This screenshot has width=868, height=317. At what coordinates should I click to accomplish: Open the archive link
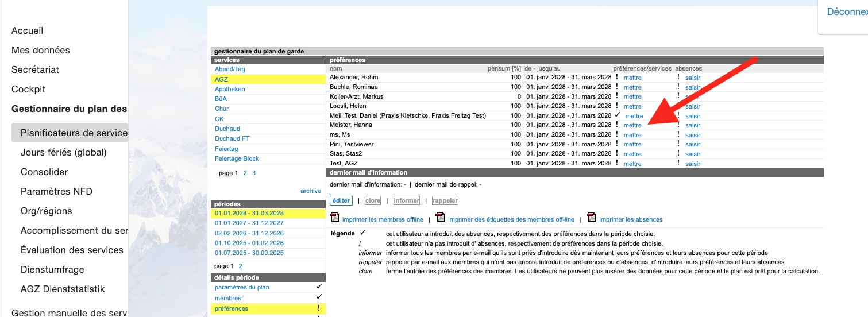pyautogui.click(x=311, y=191)
